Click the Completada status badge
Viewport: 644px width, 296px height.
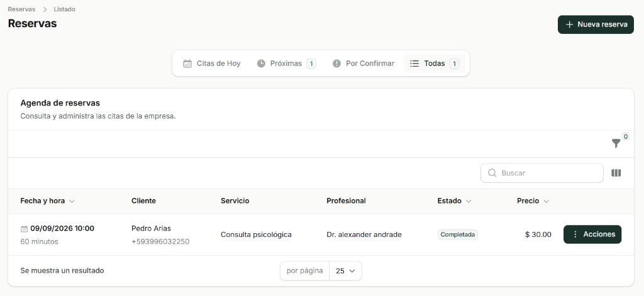click(458, 235)
